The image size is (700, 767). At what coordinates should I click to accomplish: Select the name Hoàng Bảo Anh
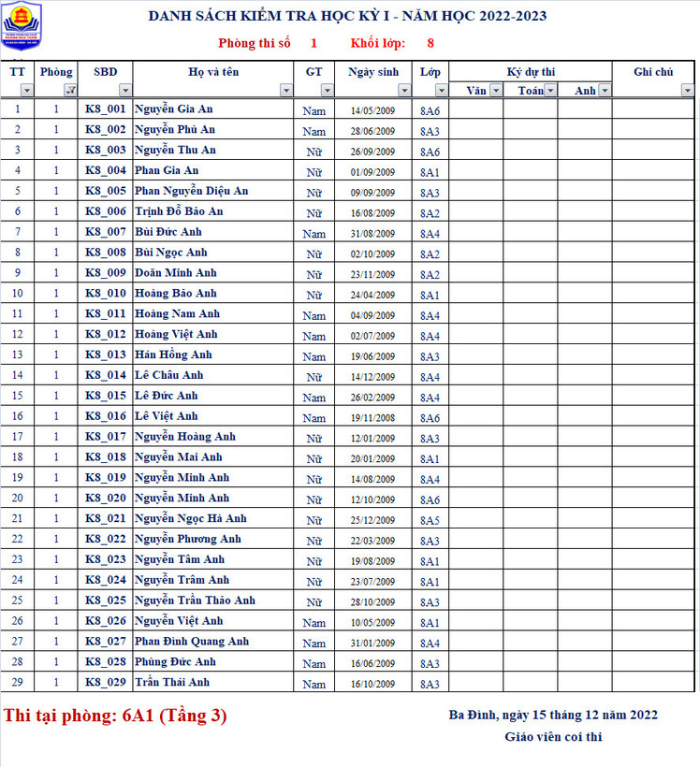point(176,293)
